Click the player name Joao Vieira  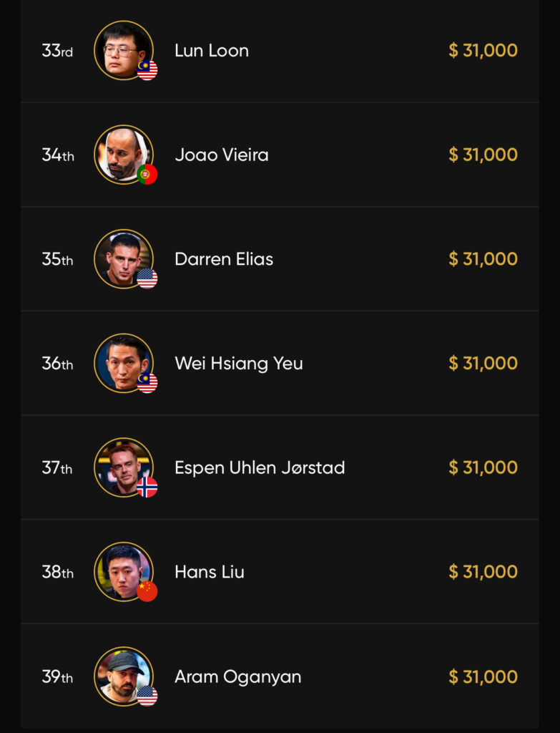[222, 155]
